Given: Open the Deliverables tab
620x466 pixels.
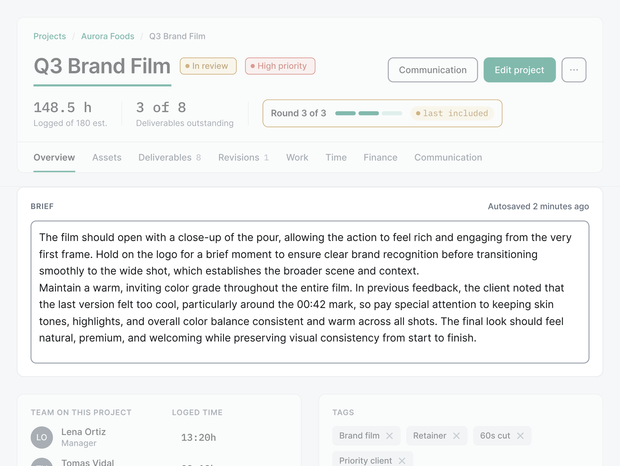Looking at the screenshot, I should point(170,157).
